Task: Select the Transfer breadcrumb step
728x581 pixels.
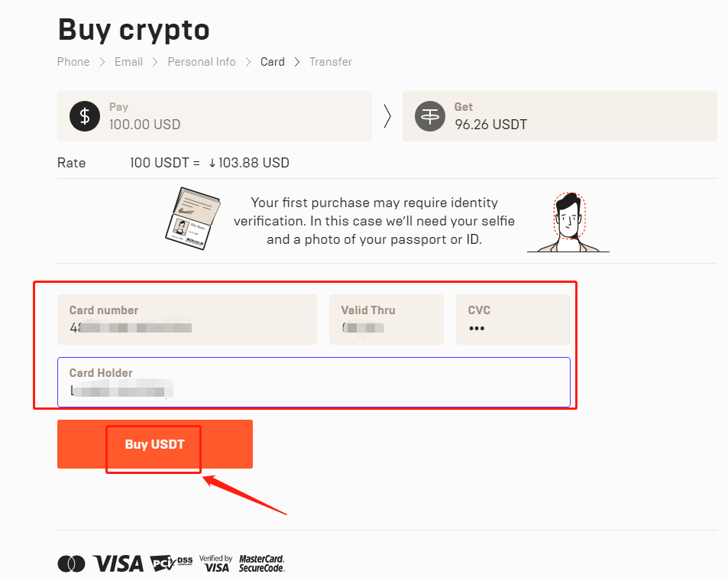Action: 331,62
